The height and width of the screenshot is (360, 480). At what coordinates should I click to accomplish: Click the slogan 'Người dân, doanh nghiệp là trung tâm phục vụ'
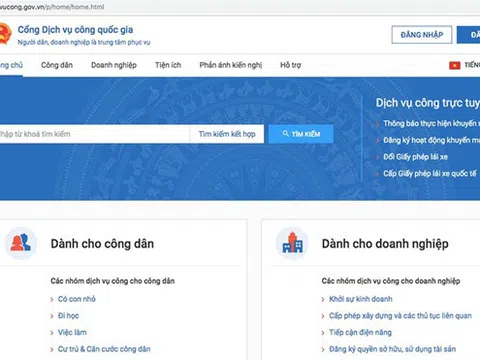(84, 42)
